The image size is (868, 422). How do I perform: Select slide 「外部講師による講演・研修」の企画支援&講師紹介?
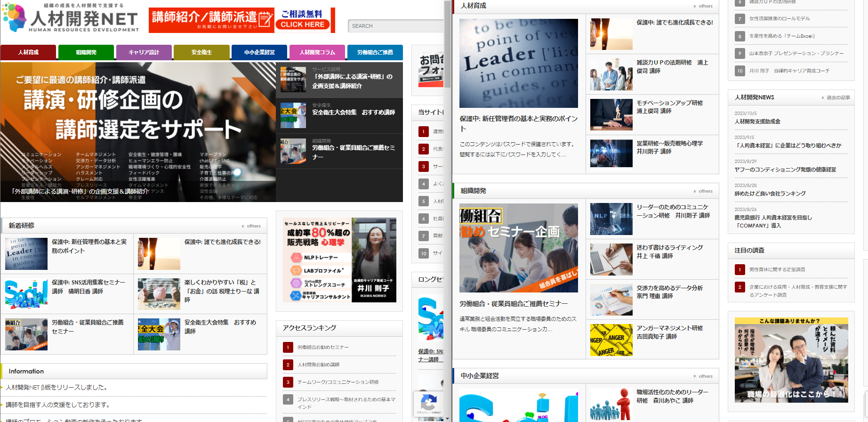[x=339, y=80]
